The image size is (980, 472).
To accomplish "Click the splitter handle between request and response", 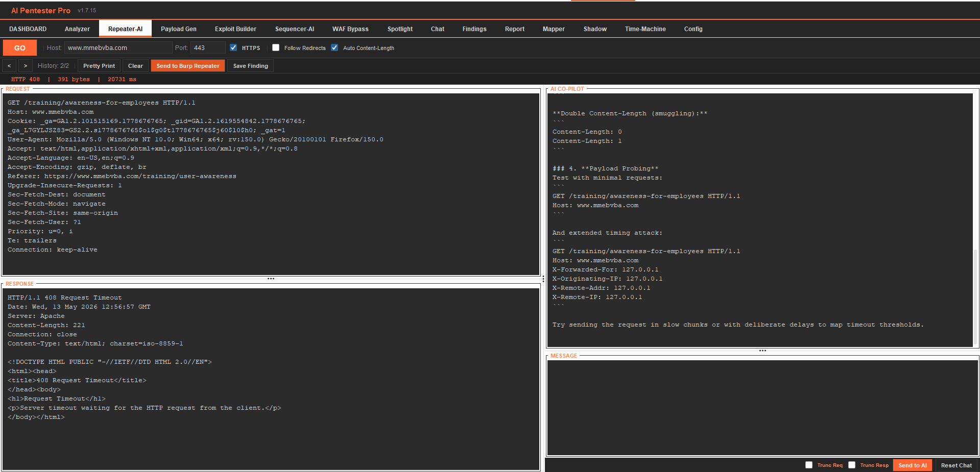I will 271,279.
